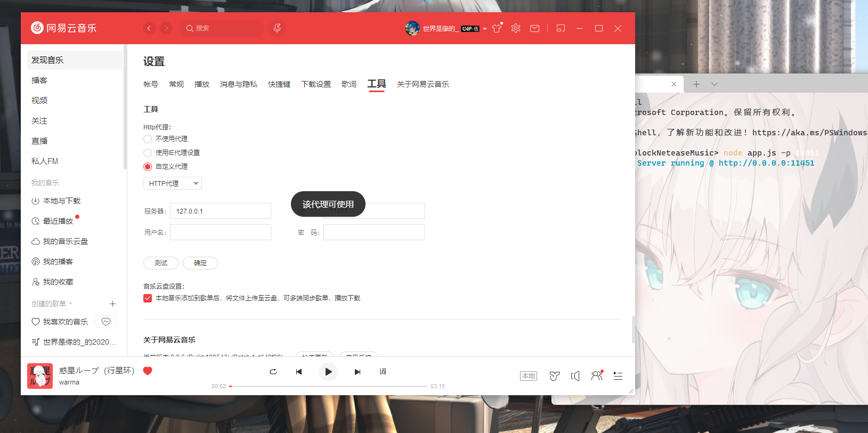Go forward with the right arrow button
Screen dimensions: 868x433
[x=166, y=28]
